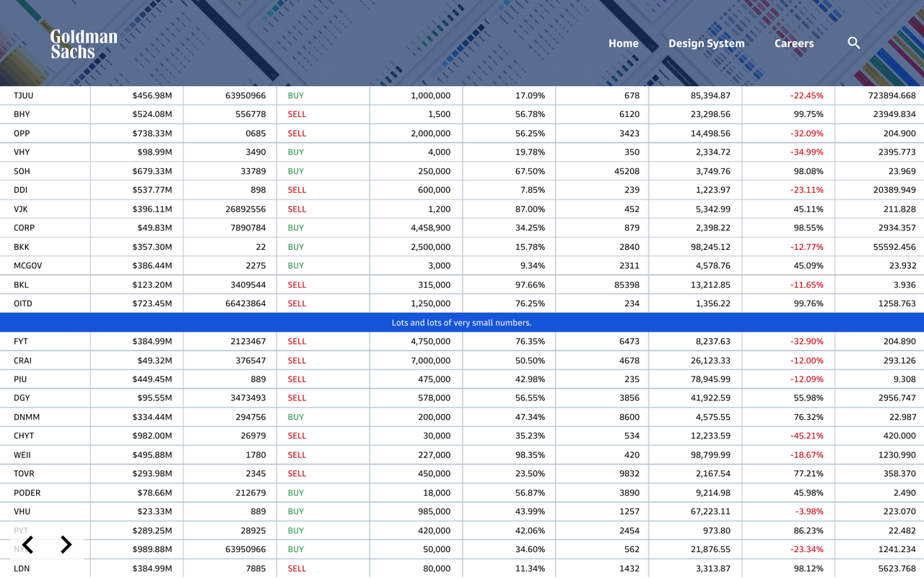Open the search icon in header
The image size is (924, 578).
click(854, 43)
